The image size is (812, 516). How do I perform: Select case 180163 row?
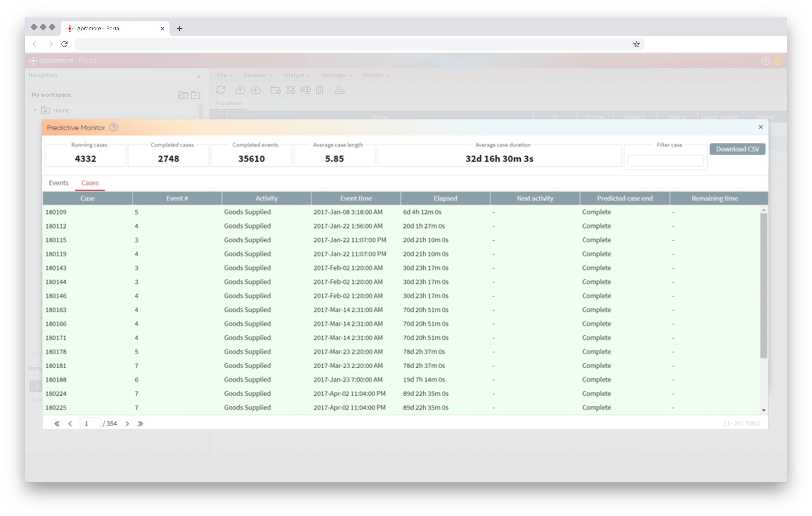(x=401, y=310)
